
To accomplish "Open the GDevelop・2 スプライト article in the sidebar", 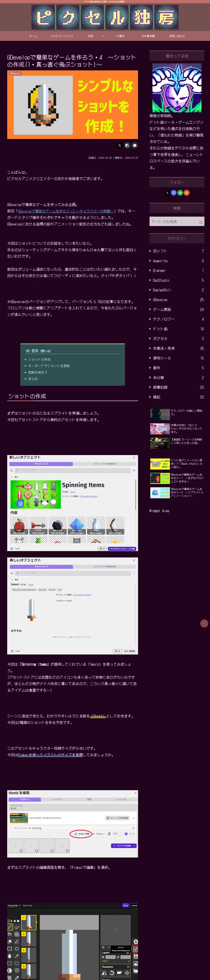I will tap(177, 493).
